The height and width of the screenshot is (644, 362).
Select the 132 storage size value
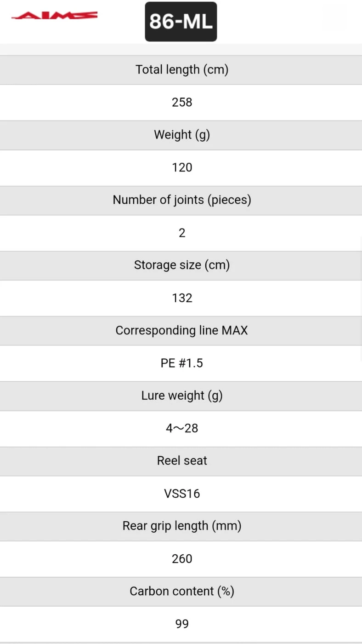182,298
